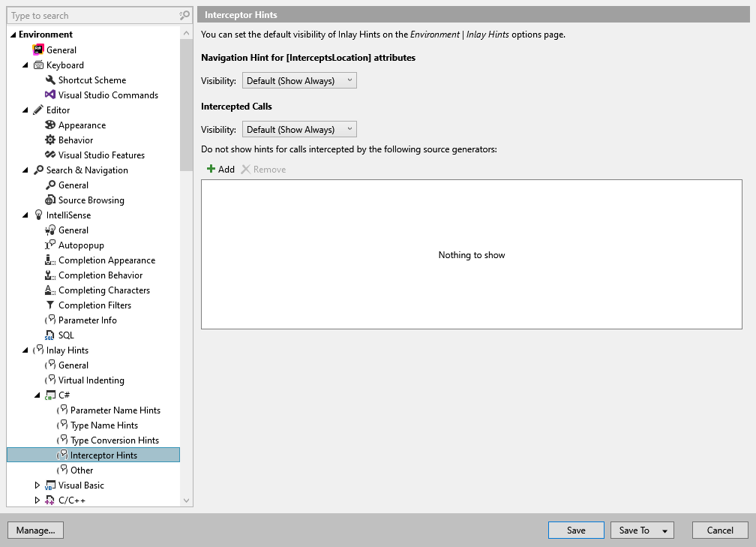The image size is (756, 547).
Task: Click the Search & Navigation magnifier icon
Action: point(38,170)
